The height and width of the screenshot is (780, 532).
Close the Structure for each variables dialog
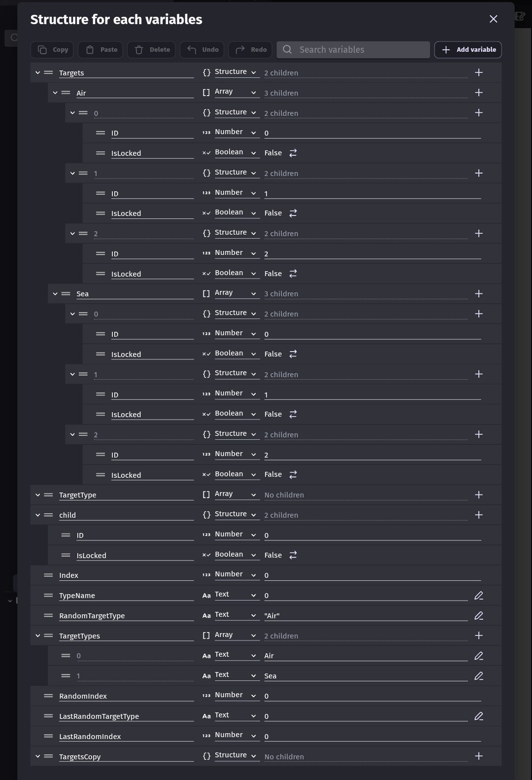click(494, 19)
